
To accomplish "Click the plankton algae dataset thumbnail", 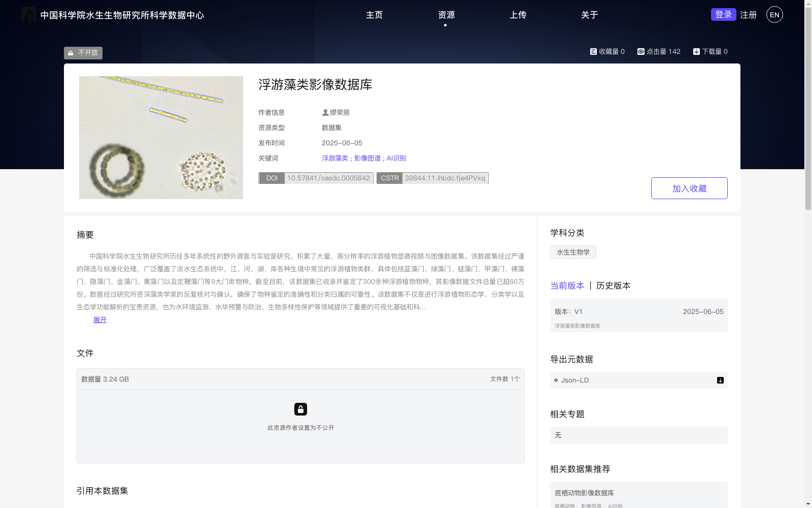I will click(x=161, y=138).
